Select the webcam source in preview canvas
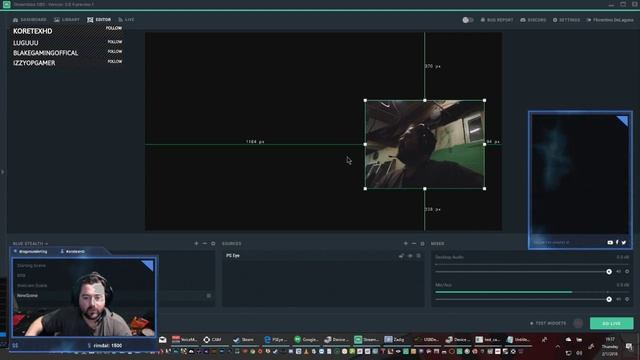Image resolution: width=640 pixels, height=360 pixels. coord(424,144)
